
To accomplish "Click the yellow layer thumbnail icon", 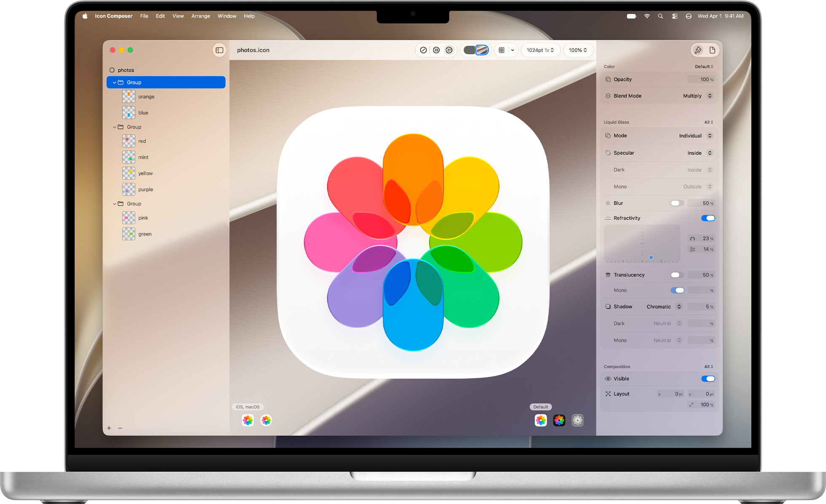I will coord(129,173).
